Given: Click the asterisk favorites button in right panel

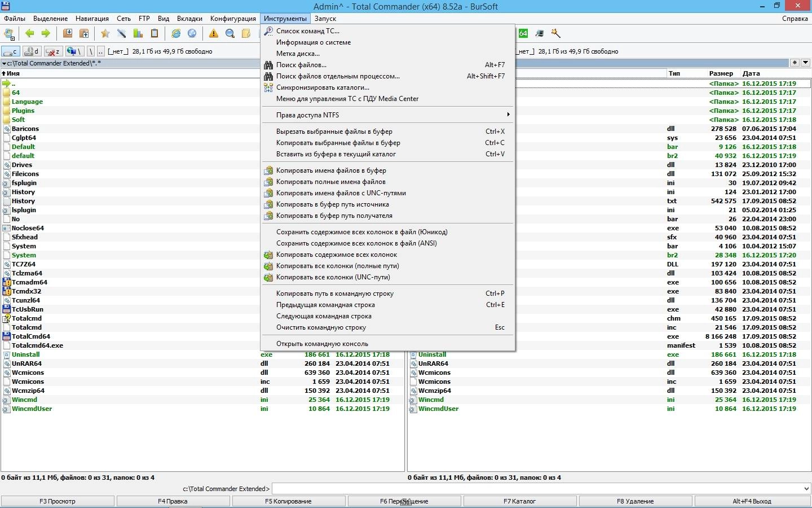Looking at the screenshot, I should tap(795, 63).
